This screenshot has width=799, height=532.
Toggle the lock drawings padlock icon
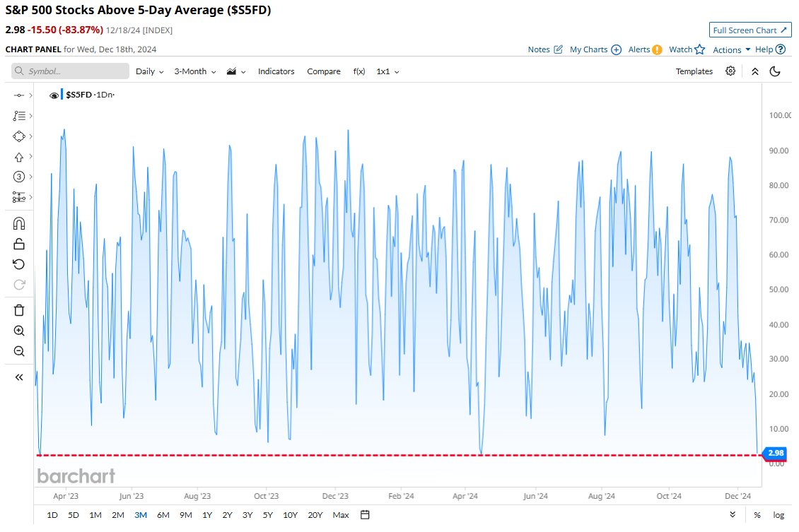19,244
